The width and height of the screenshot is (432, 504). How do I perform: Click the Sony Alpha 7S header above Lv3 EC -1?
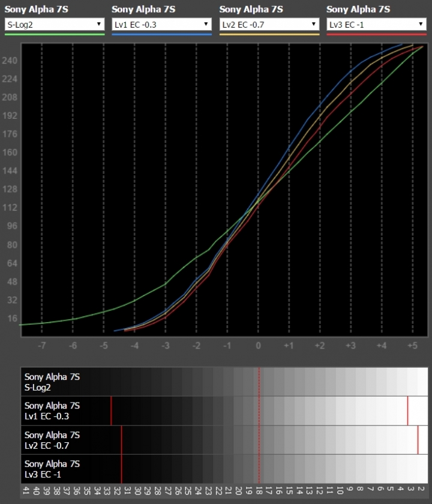(x=358, y=10)
